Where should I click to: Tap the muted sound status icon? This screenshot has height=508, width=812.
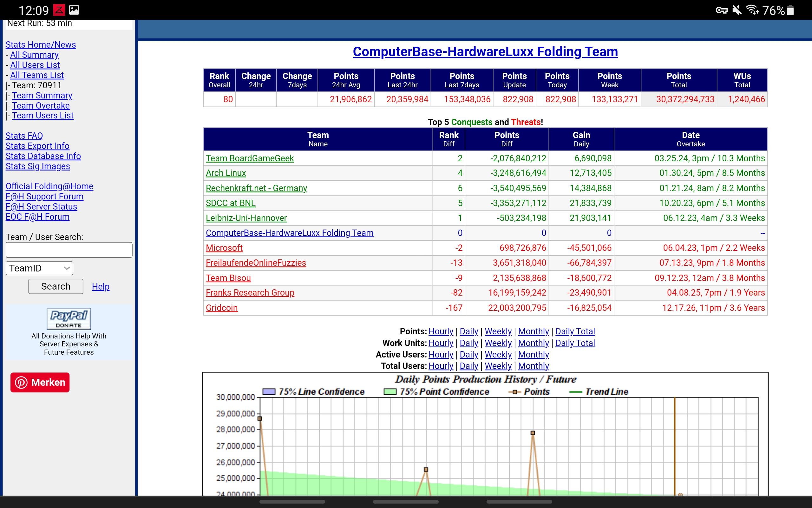(737, 10)
